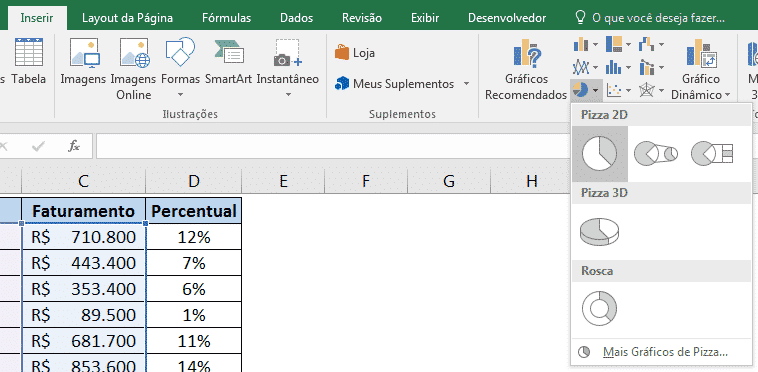The width and height of the screenshot is (758, 372).
Task: Click the waterfall chart icon
Action: click(646, 45)
